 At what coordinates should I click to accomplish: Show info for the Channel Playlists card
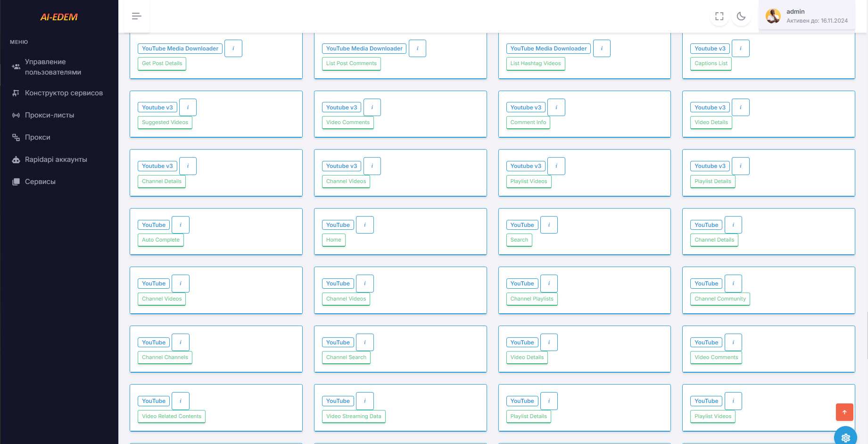(549, 284)
